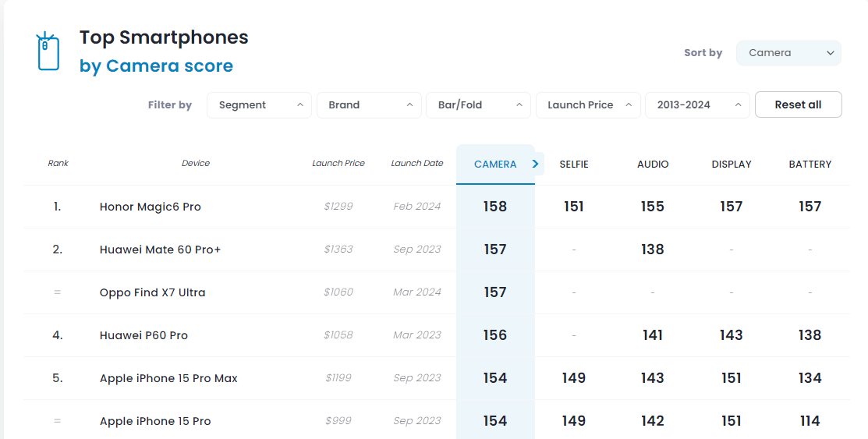The image size is (868, 439).
Task: Click Huawei P60 Pro audio score 141
Action: click(x=653, y=335)
